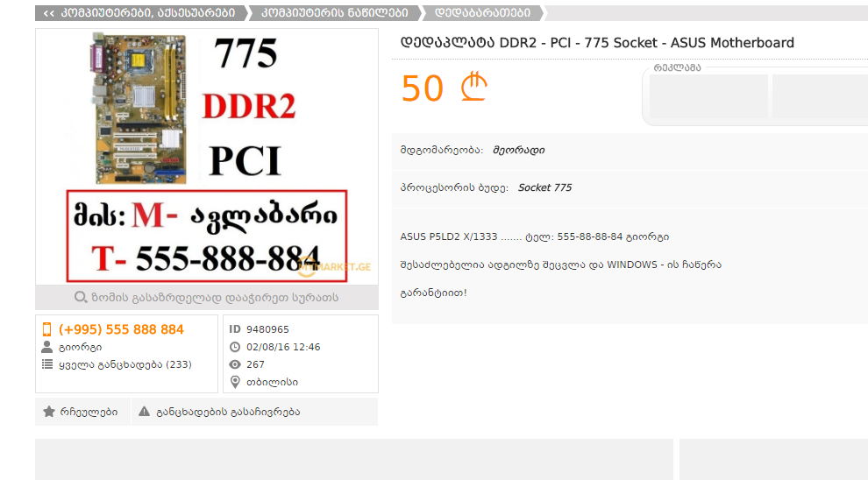Screen dimensions: 868x480
Task: Click view count 267
Action: [x=255, y=364]
